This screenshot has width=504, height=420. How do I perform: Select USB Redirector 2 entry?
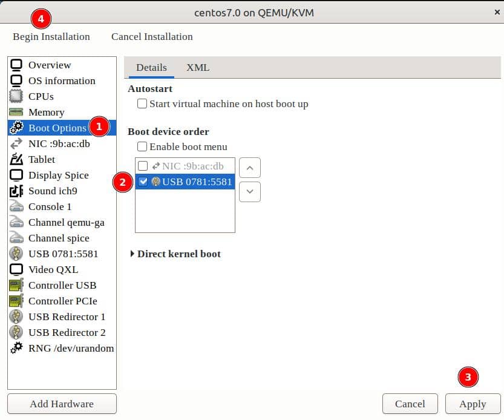(62, 332)
